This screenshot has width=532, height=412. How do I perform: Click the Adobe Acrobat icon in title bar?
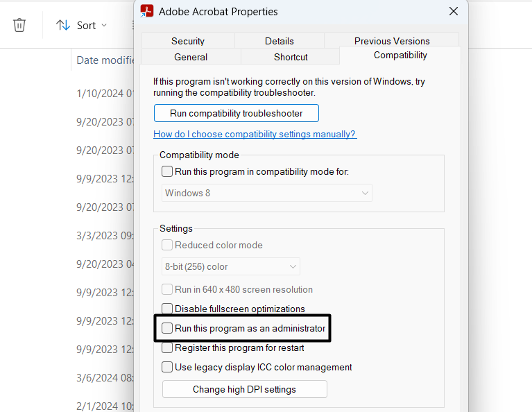(x=147, y=11)
